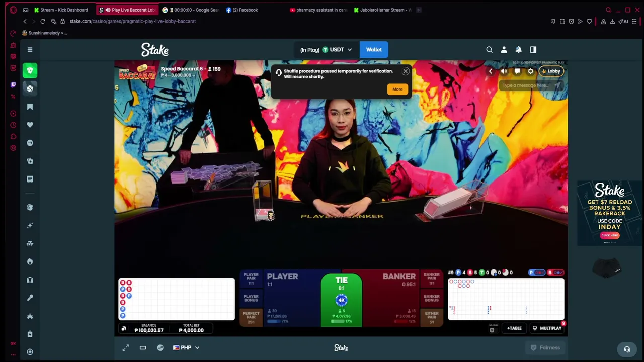
Task: Go back to the previous page
Action: [25, 21]
